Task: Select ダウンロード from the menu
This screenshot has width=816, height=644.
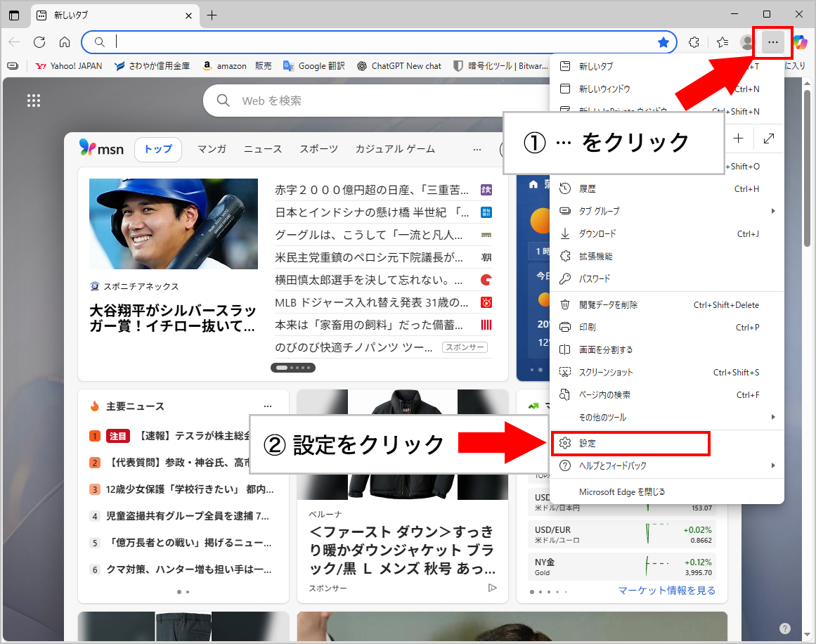Action: coord(597,233)
